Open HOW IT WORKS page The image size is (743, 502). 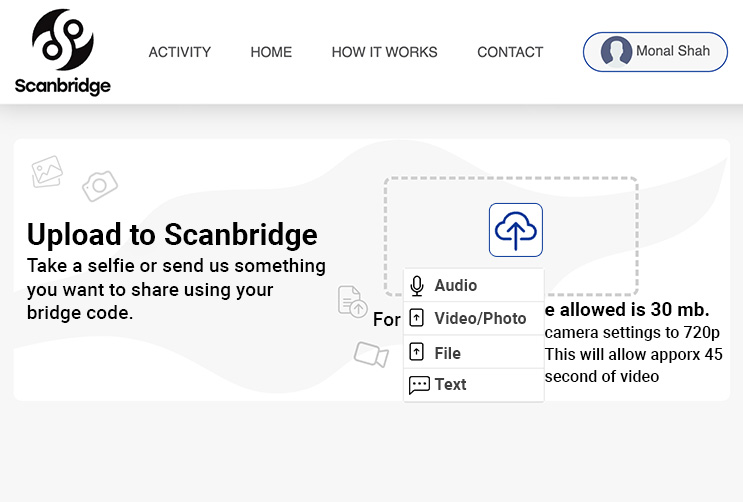[384, 52]
